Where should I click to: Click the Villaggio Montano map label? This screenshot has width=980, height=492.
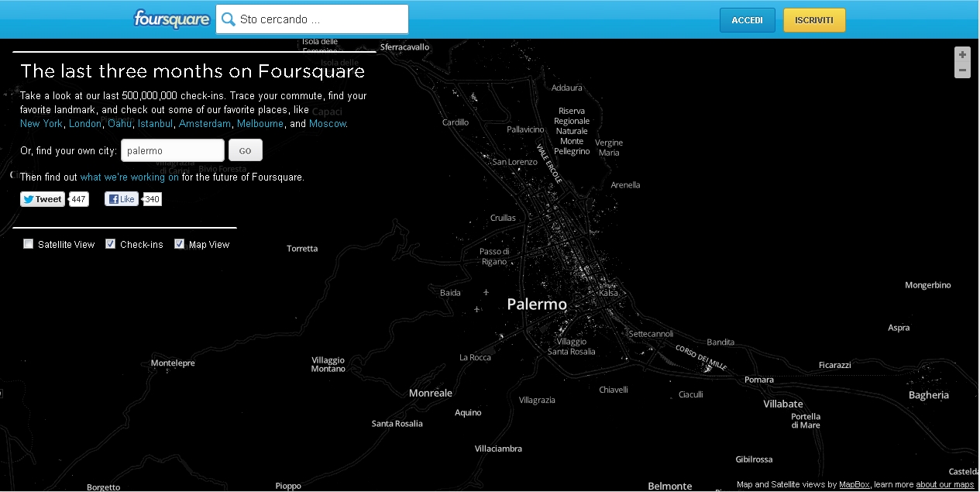(328, 364)
